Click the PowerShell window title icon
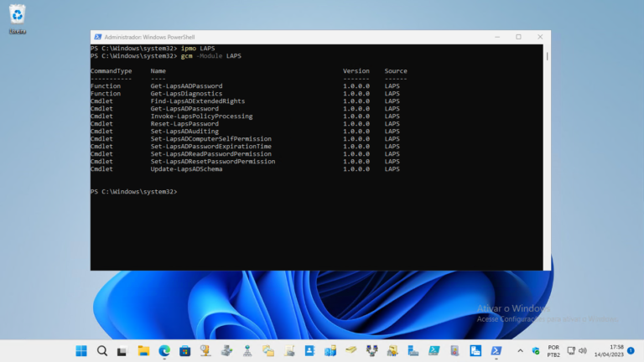 [98, 37]
